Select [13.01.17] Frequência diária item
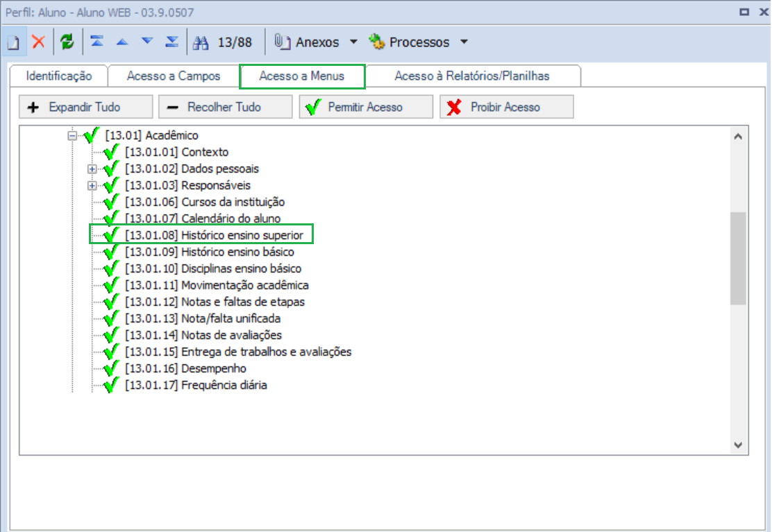Image resolution: width=772 pixels, height=532 pixels. [196, 386]
